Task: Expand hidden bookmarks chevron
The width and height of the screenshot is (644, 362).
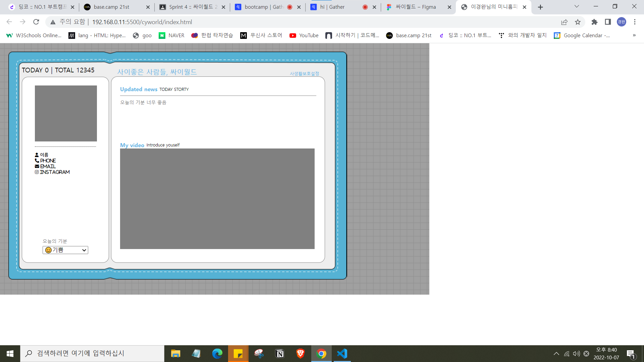Action: pyautogui.click(x=634, y=35)
